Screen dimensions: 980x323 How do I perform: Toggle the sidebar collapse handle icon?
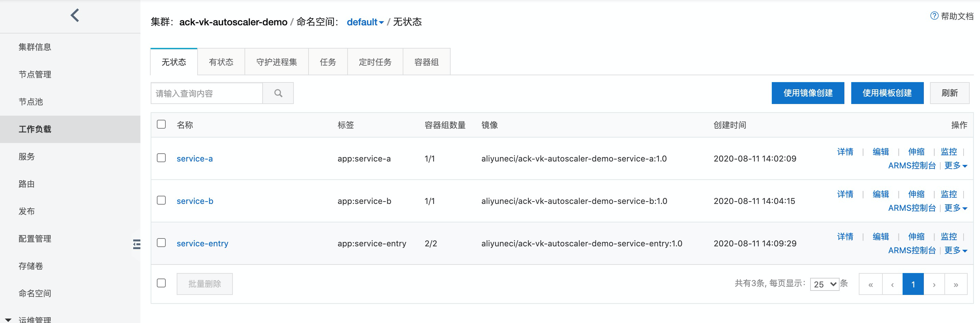click(137, 244)
